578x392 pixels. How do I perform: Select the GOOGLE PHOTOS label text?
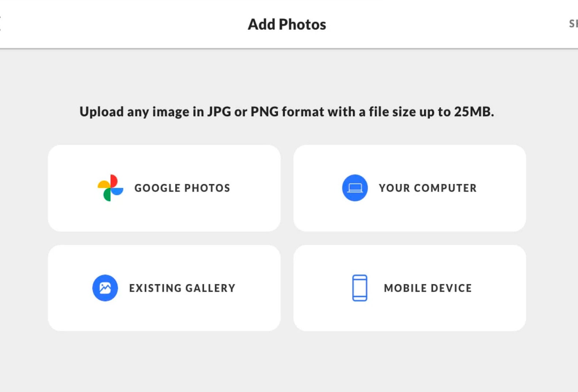(182, 188)
